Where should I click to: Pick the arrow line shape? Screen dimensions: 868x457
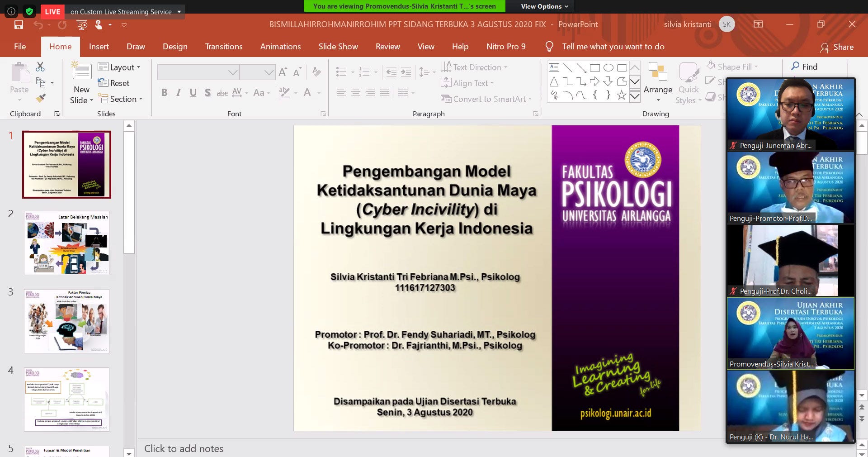(581, 68)
